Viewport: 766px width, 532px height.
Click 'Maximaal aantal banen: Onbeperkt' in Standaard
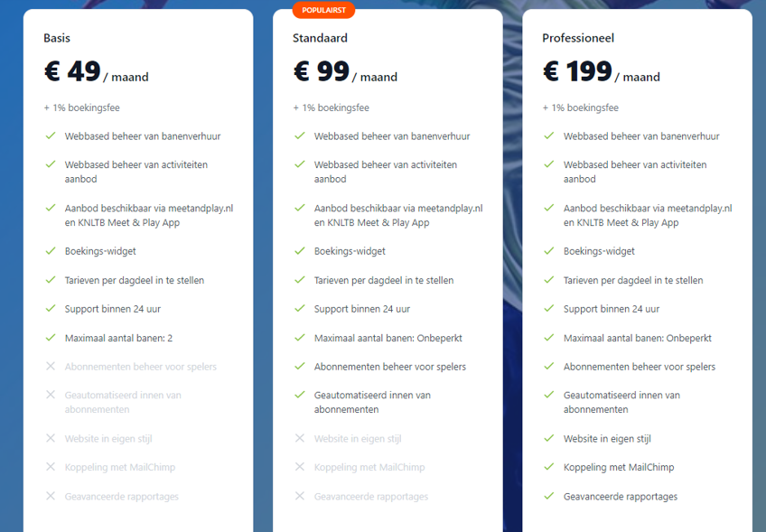click(388, 338)
